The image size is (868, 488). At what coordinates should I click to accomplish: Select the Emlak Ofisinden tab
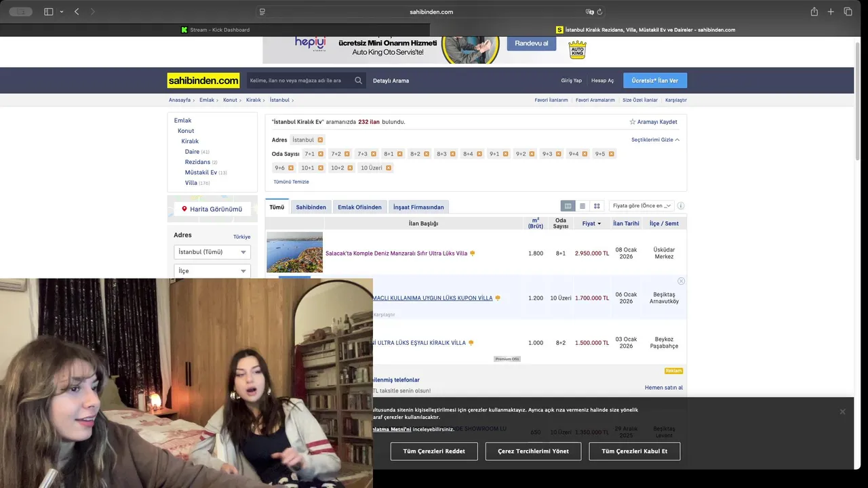coord(359,207)
